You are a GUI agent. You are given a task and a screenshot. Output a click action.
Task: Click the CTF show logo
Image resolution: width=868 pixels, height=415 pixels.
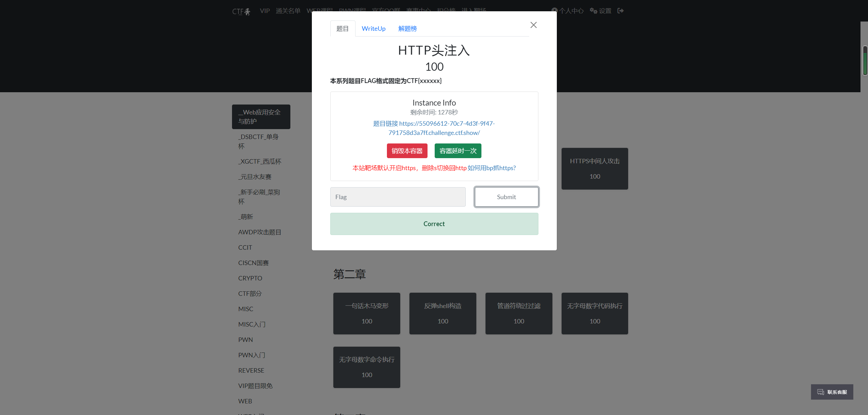click(242, 11)
